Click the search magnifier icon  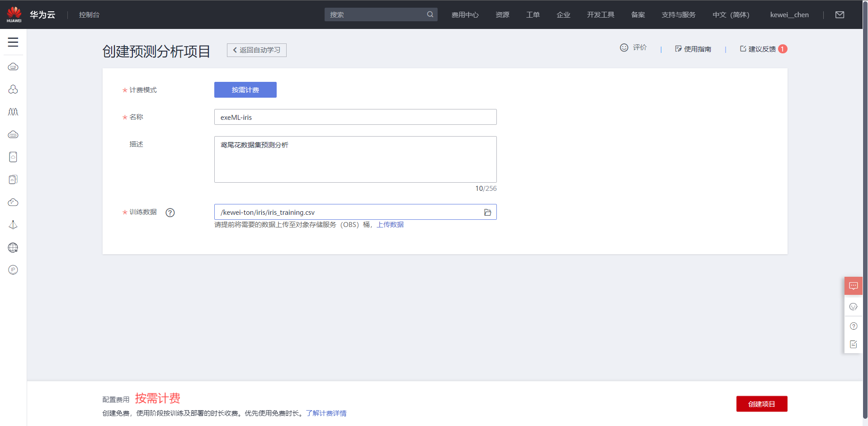coord(430,14)
